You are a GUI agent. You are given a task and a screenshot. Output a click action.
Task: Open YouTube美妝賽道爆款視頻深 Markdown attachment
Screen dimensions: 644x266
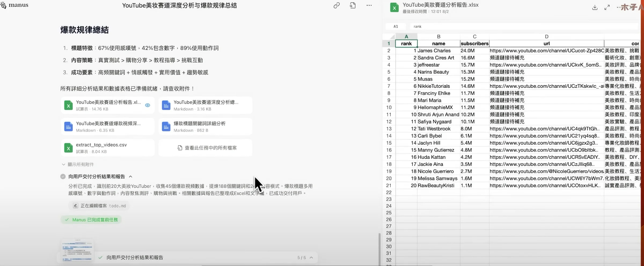[108, 126]
